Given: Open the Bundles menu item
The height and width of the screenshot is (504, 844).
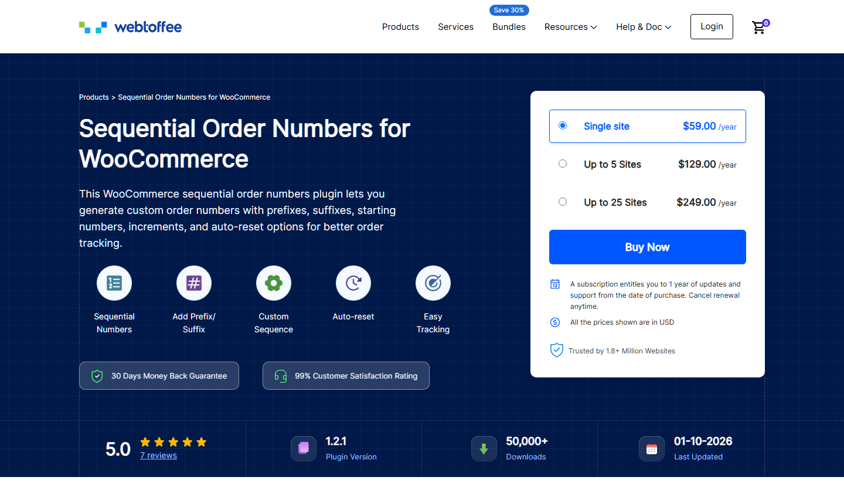Looking at the screenshot, I should tap(509, 27).
